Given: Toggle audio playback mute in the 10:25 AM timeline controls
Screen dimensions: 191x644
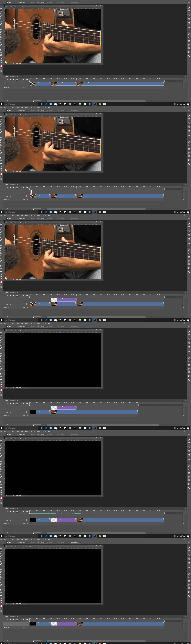Looking at the screenshot, I should point(17,512).
